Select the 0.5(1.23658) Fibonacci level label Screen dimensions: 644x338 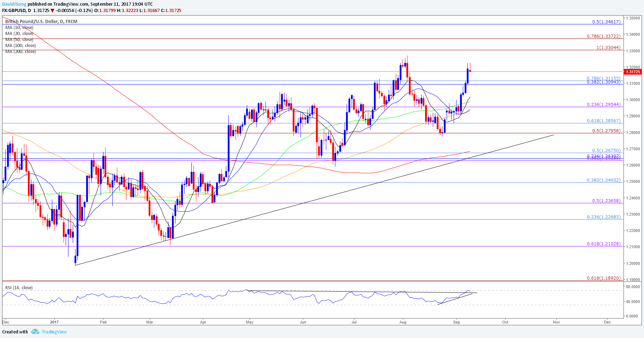606,201
